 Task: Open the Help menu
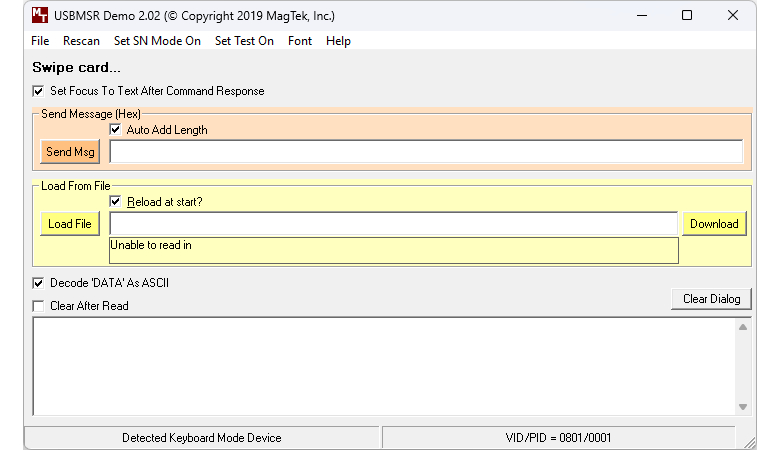tap(338, 41)
